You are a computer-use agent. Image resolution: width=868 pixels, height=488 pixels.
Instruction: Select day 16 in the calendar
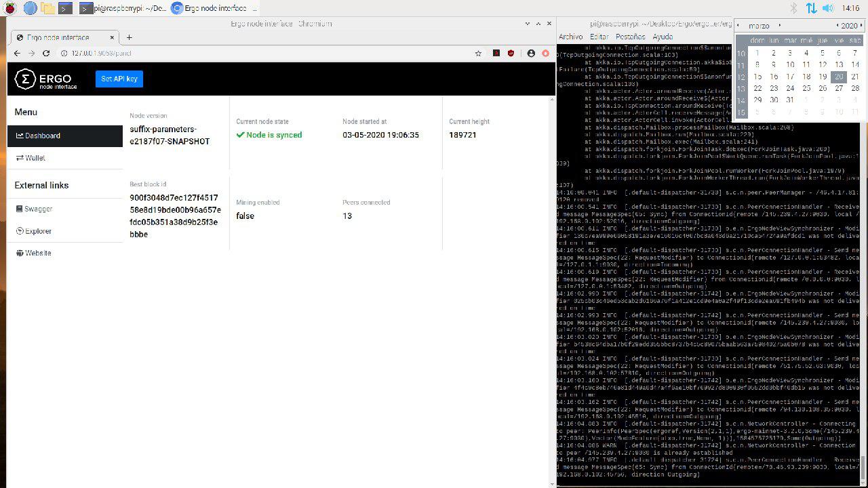[774, 77]
